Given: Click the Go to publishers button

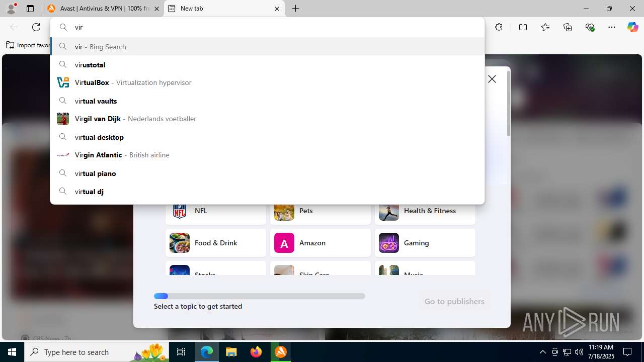Looking at the screenshot, I should [454, 301].
